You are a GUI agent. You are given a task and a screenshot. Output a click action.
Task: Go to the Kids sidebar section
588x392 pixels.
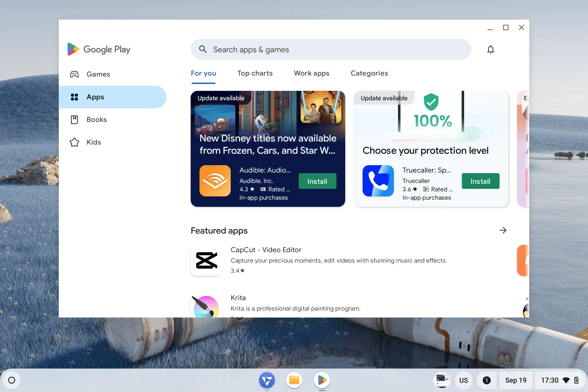(x=112, y=142)
